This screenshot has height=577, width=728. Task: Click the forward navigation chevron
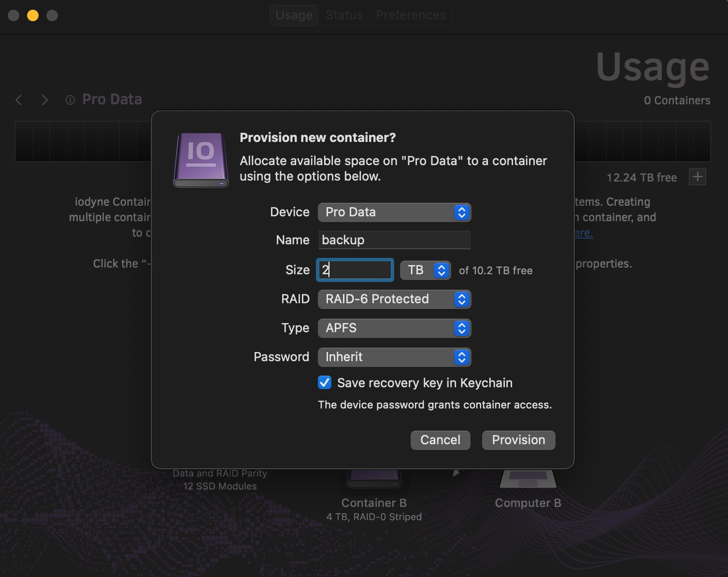[45, 100]
